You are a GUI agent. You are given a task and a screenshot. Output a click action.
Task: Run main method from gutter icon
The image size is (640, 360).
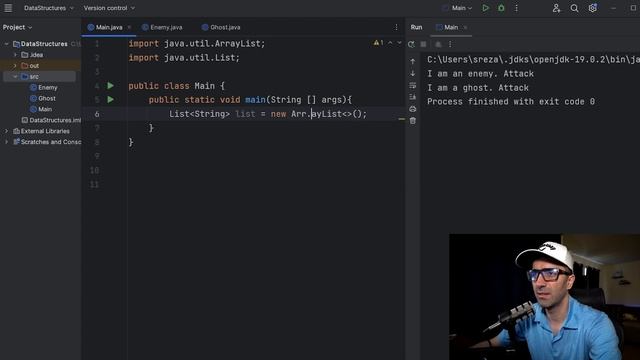tap(110, 100)
